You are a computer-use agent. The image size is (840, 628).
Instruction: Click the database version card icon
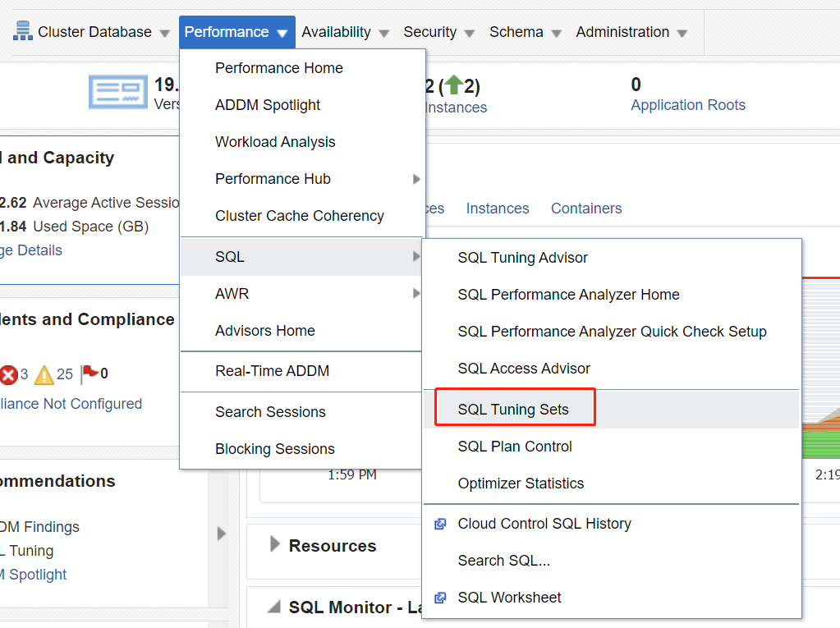coord(118,92)
